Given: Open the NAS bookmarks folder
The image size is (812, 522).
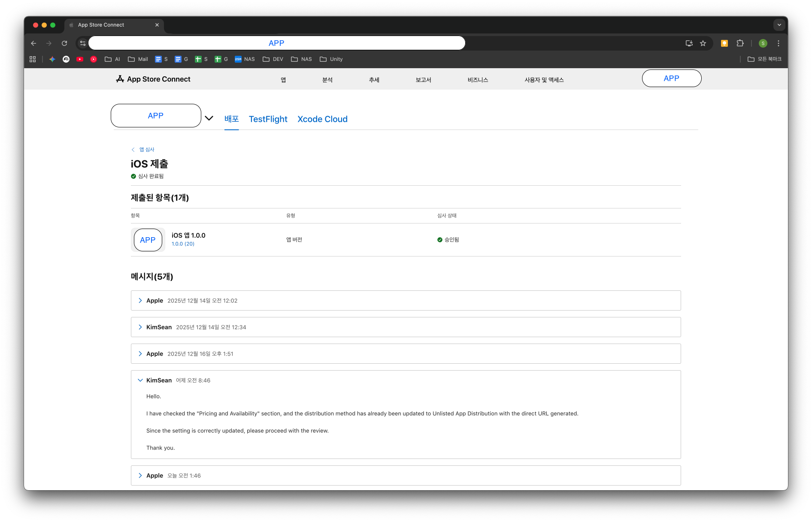Looking at the screenshot, I should coord(301,59).
